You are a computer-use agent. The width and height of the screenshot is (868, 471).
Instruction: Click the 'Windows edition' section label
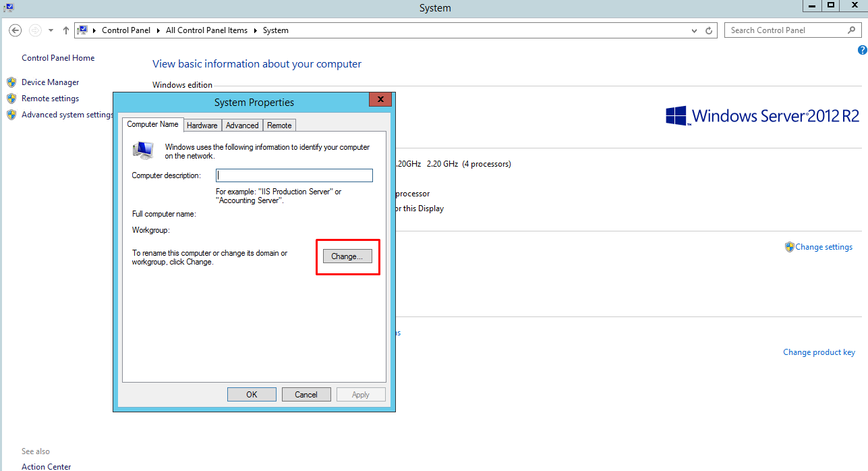coord(182,85)
